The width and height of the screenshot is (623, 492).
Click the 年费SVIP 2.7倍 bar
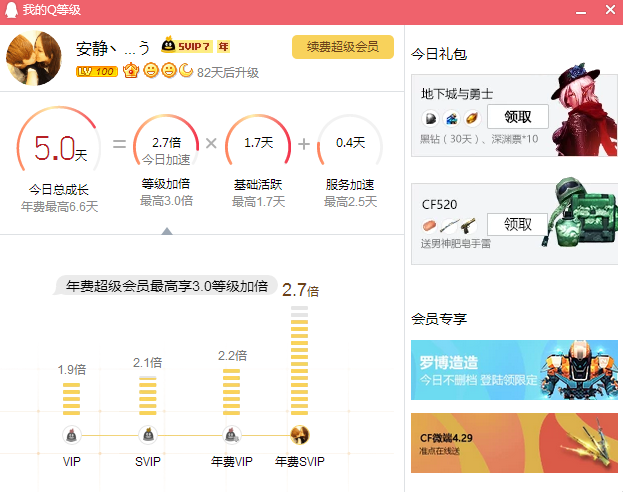(x=300, y=360)
